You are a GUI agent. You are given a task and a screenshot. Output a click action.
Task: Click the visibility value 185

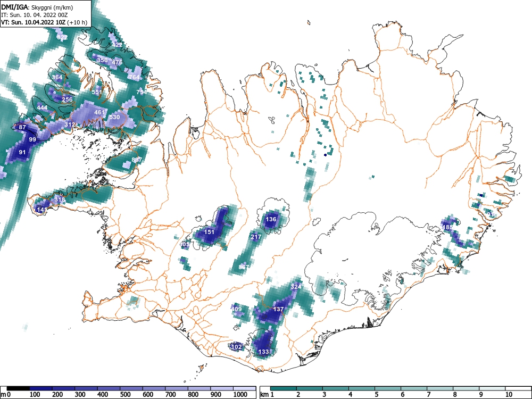coord(448,227)
